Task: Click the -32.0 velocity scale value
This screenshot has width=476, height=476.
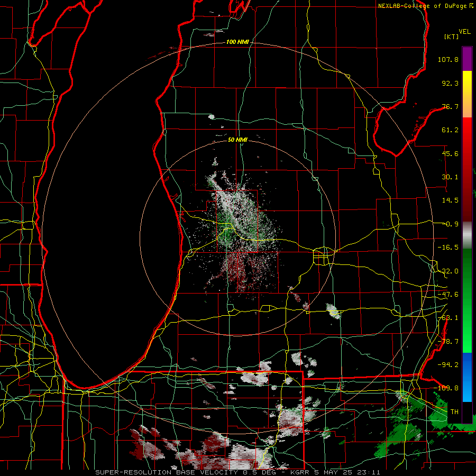Action: (x=448, y=271)
